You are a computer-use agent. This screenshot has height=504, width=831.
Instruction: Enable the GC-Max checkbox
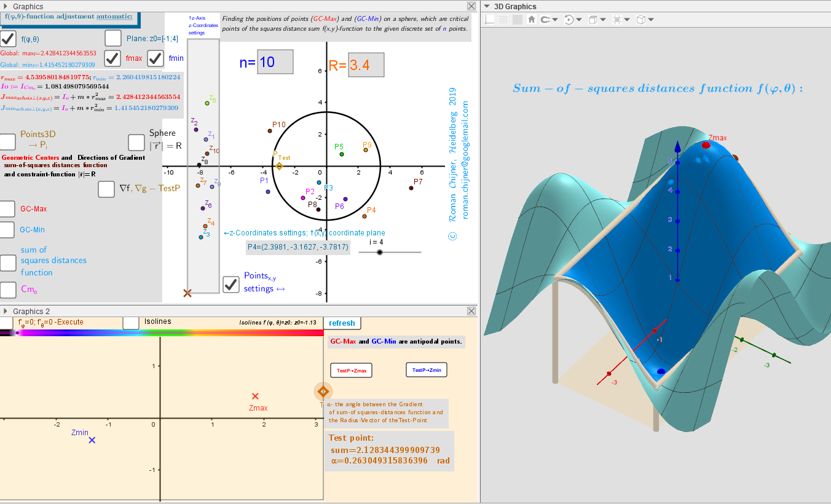pos(7,209)
